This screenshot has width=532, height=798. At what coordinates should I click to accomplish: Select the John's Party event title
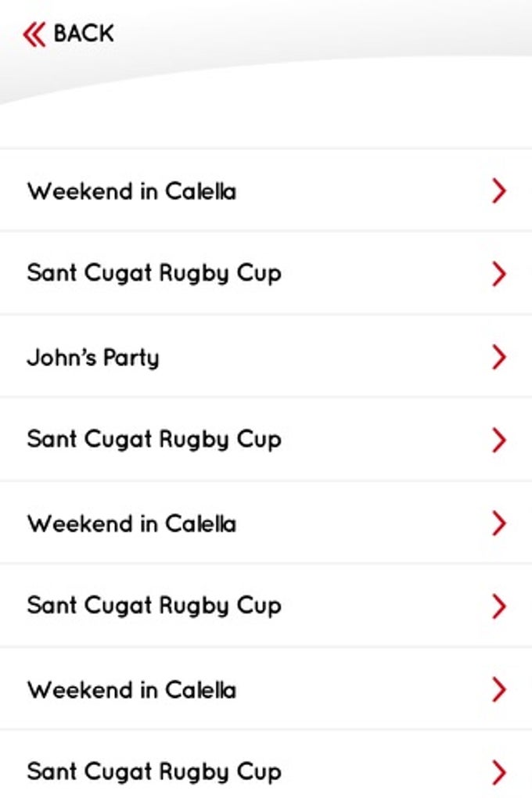pos(93,358)
